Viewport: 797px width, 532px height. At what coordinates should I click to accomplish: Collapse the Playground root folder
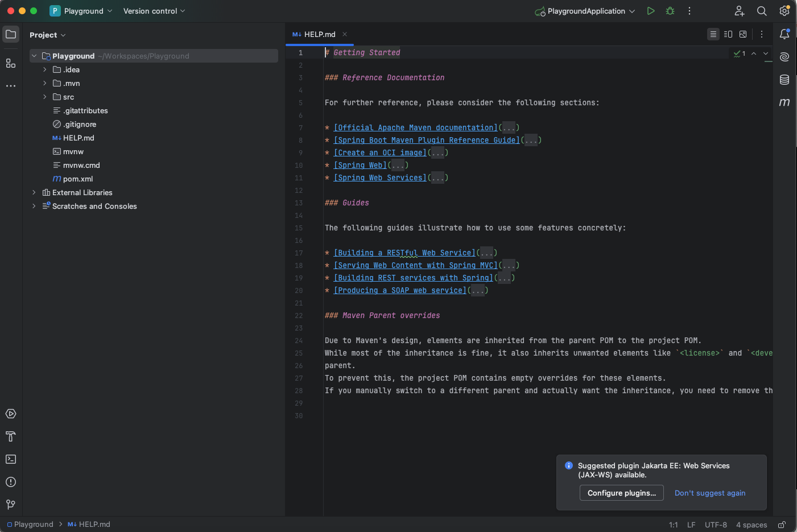[34, 56]
